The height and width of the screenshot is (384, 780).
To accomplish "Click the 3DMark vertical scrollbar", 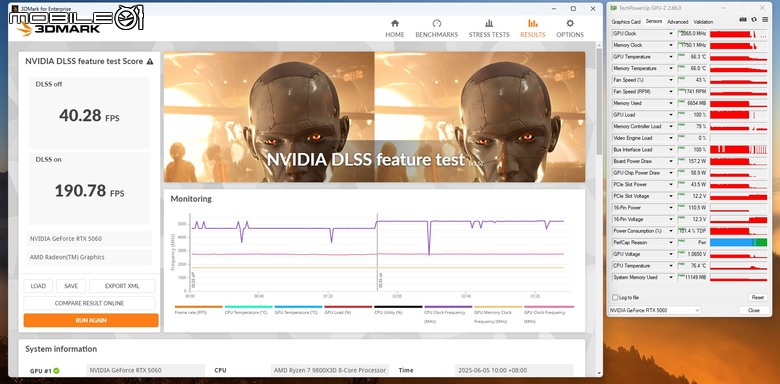I will click(598, 102).
